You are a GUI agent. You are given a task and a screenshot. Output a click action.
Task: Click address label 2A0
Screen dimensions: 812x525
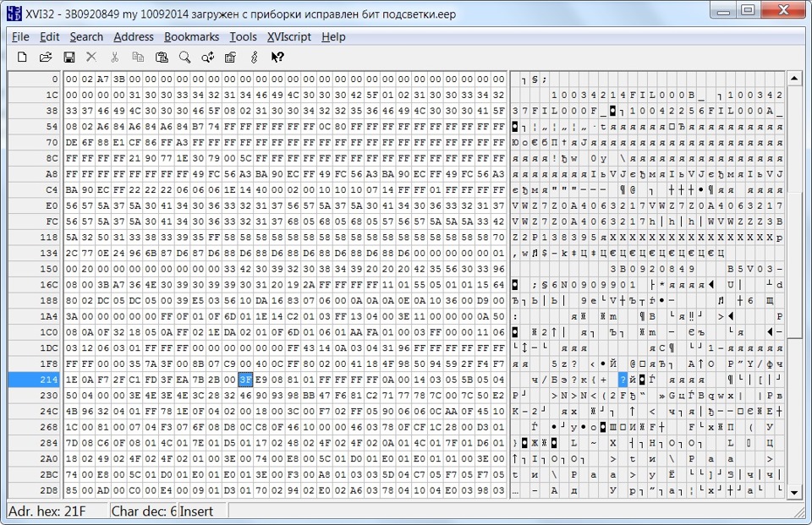tap(34, 459)
